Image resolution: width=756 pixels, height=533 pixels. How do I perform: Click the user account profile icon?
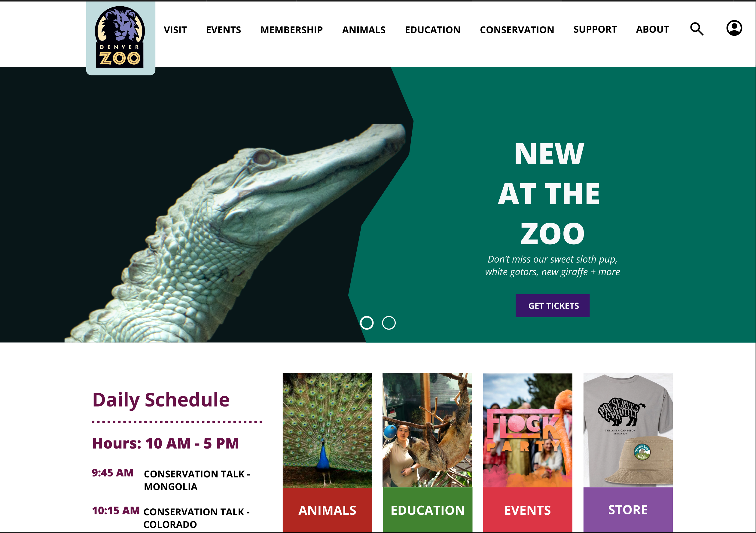coord(734,28)
